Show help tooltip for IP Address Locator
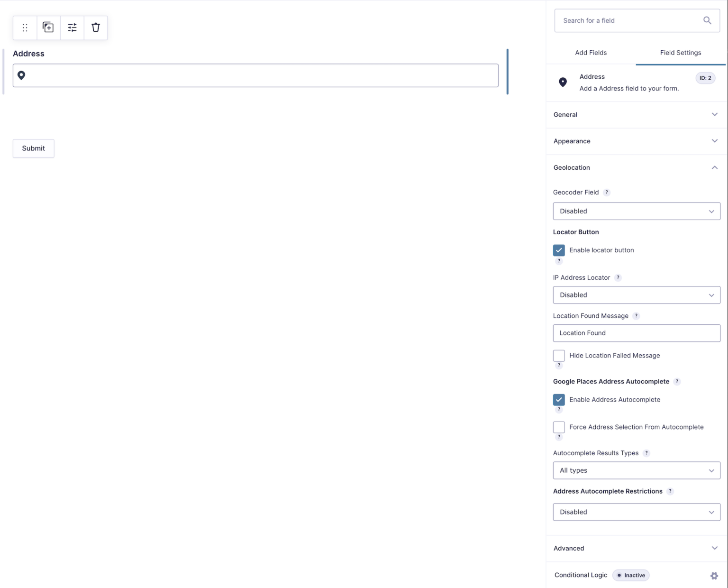The image size is (728, 588). coord(618,278)
